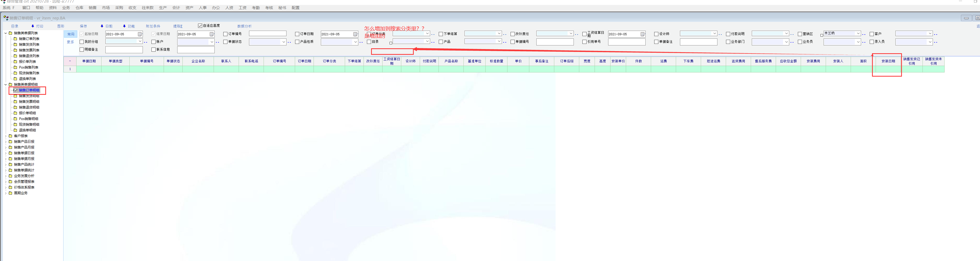Click the calendar icon in 起始日期 field

pyautogui.click(x=140, y=34)
